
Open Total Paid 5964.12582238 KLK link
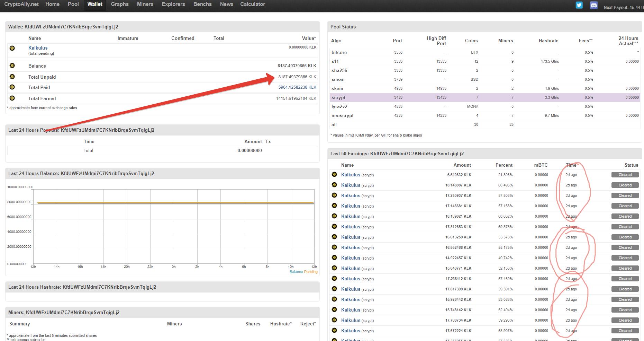pyautogui.click(x=297, y=87)
